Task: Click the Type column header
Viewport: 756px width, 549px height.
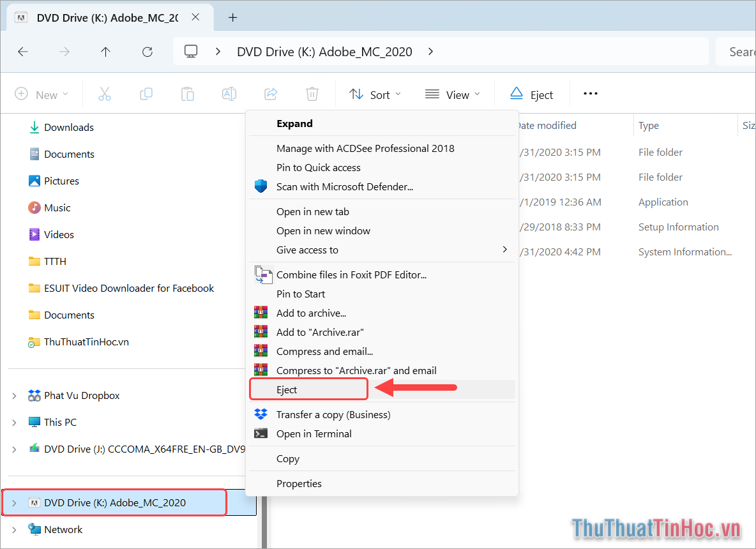Action: pos(684,125)
